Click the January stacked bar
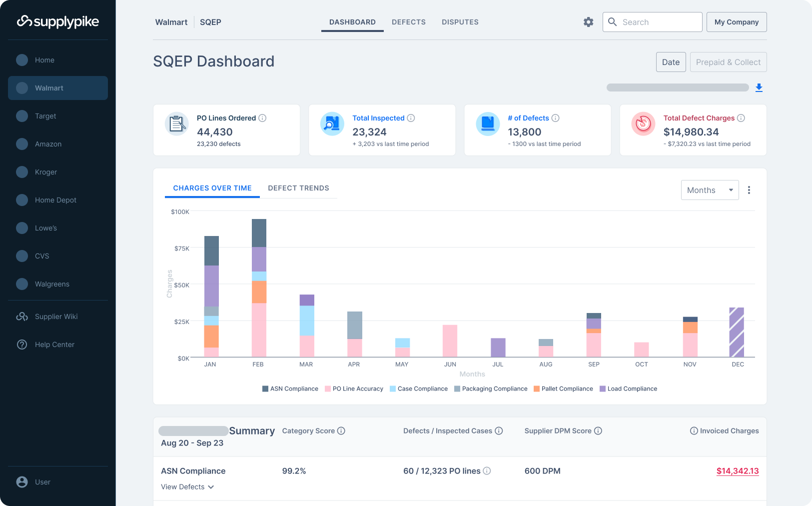This screenshot has height=506, width=812. (211, 296)
